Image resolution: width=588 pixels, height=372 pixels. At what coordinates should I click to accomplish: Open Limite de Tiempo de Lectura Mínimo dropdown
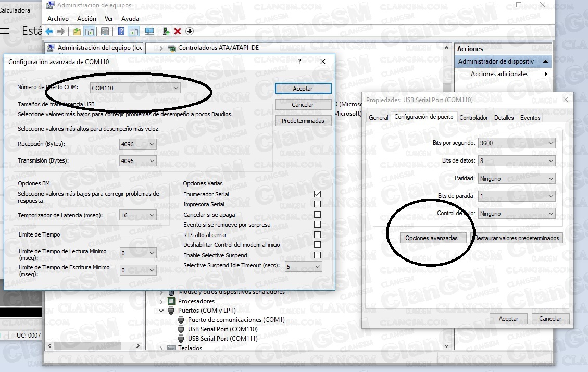point(138,253)
